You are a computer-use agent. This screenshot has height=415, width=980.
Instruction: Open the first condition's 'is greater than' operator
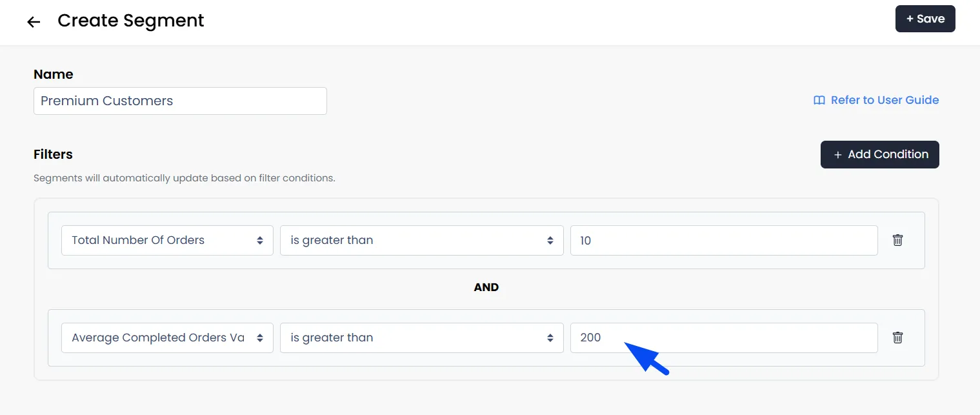pyautogui.click(x=422, y=240)
